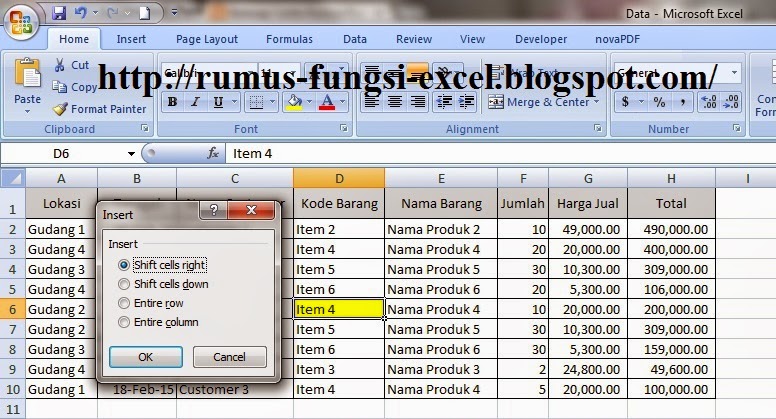Select Shift cells down option
The height and width of the screenshot is (419, 776).
point(164,284)
